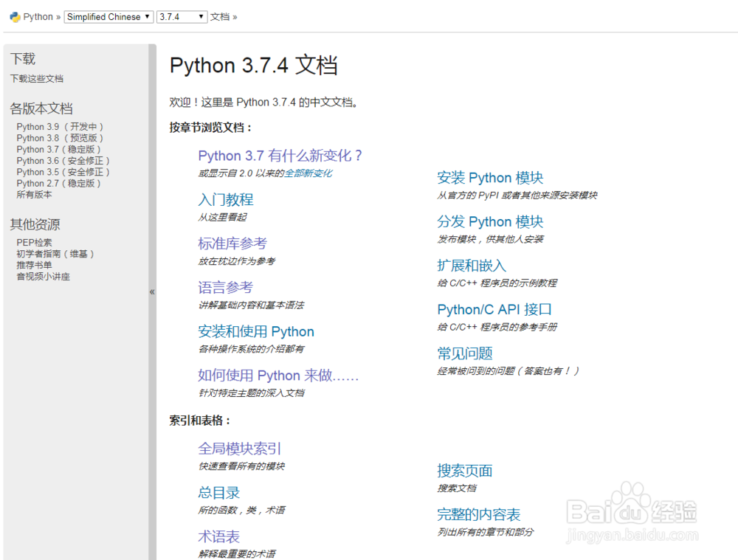
Task: Click the welcome text '欢迎！这里是 Python 3.7.4 的中文文档。'
Action: [266, 102]
